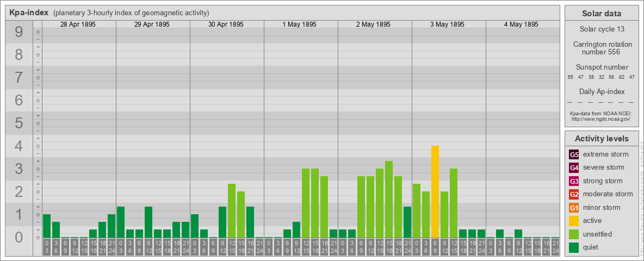Click the 12-15 bar on 1 May
The height and width of the screenshot is (261, 644).
[x=306, y=203]
